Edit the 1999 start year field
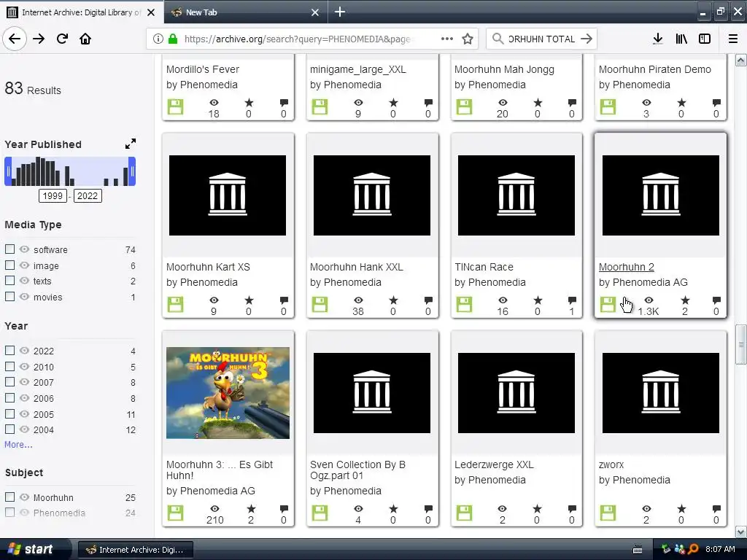The height and width of the screenshot is (560, 747). pos(53,195)
